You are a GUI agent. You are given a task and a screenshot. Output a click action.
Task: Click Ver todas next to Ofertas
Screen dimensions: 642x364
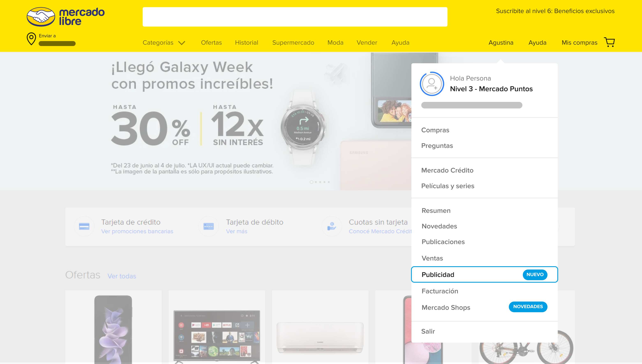pos(122,276)
